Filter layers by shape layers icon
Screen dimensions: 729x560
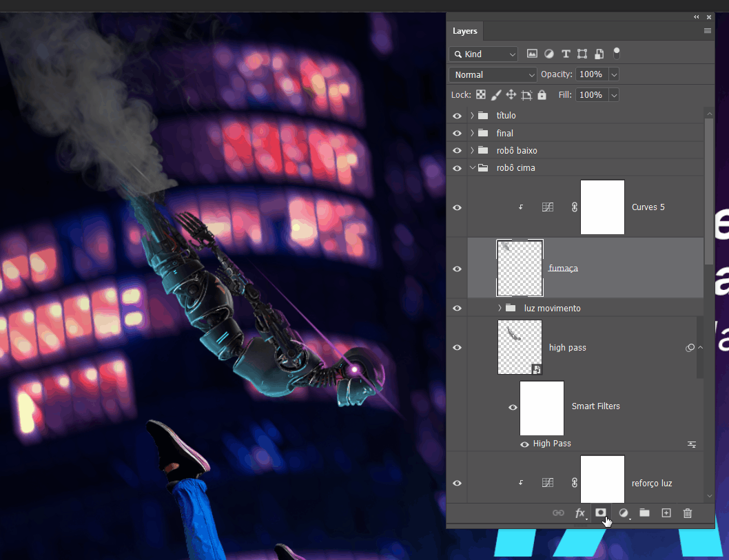pyautogui.click(x=582, y=54)
